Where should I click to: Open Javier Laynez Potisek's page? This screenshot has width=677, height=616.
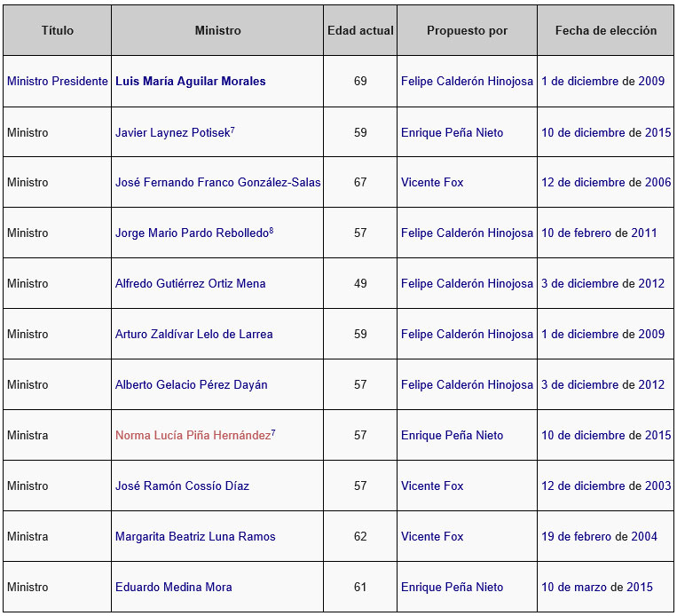click(172, 133)
